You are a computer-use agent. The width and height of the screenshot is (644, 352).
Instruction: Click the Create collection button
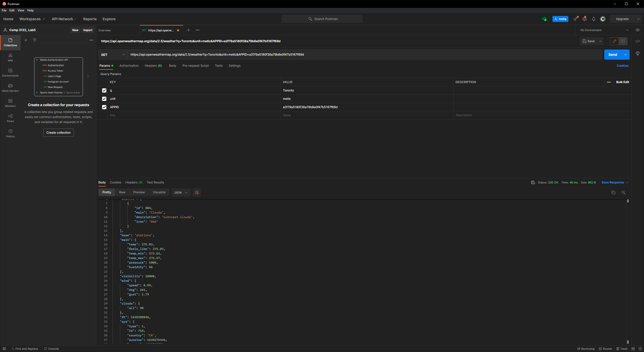tap(58, 133)
